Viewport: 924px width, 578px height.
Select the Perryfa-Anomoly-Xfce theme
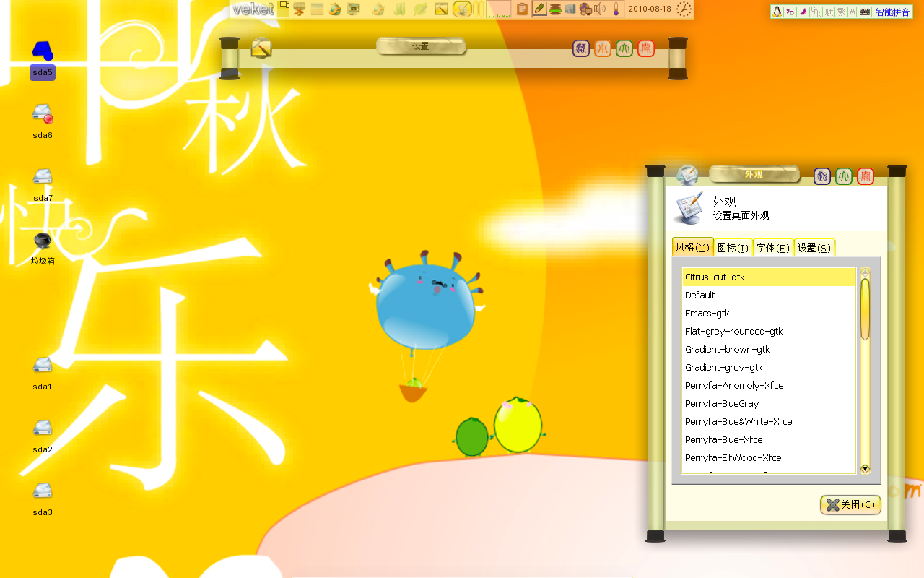tap(769, 385)
